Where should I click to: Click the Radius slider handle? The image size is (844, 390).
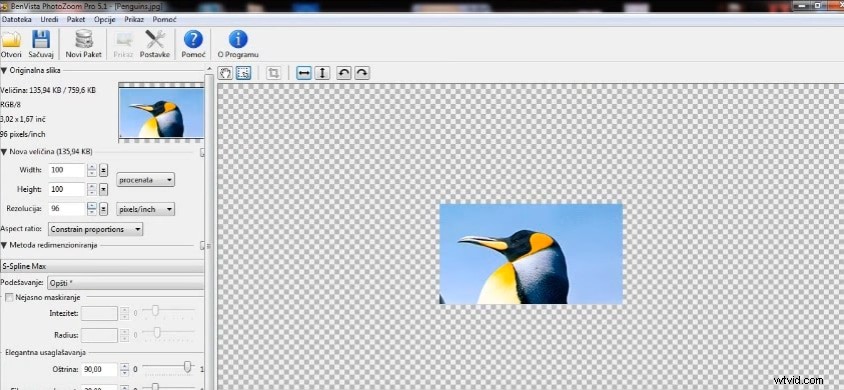point(157,332)
